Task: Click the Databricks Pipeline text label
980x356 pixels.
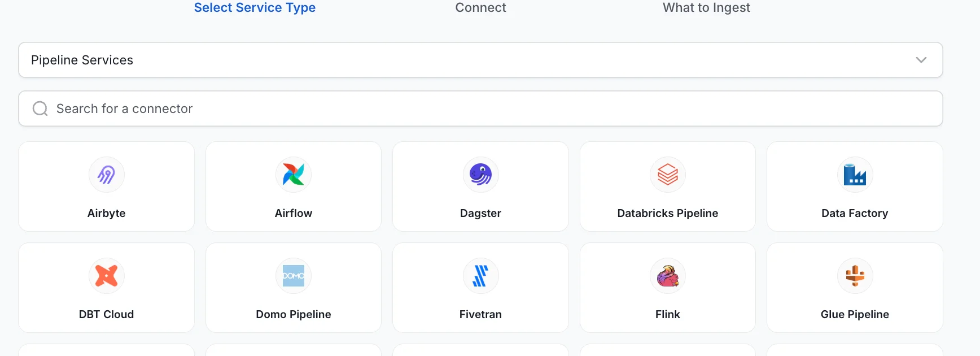Action: (668, 213)
